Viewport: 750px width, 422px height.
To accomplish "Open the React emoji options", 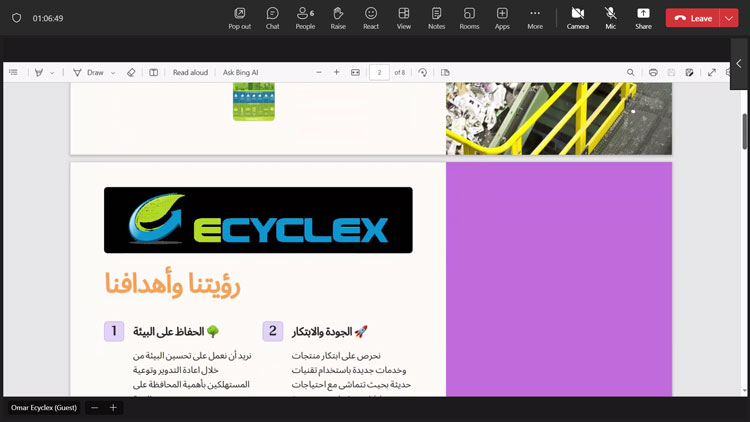I will click(371, 18).
